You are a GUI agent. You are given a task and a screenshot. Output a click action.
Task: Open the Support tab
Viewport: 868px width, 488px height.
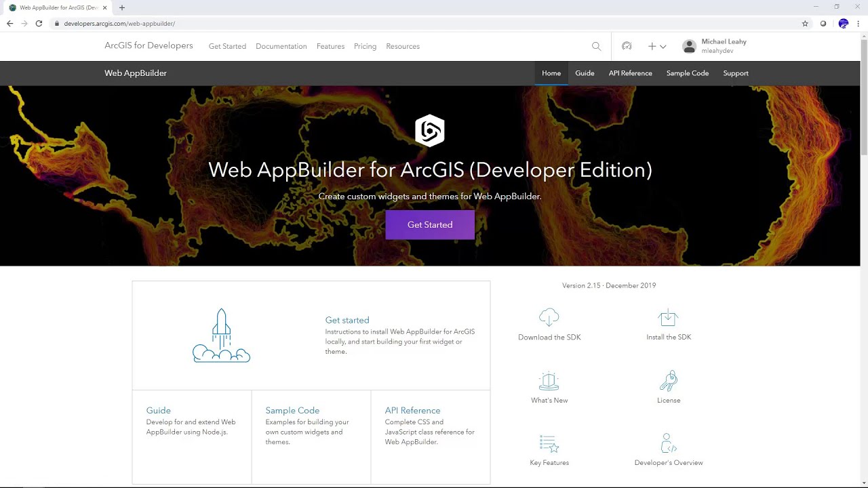pyautogui.click(x=736, y=73)
